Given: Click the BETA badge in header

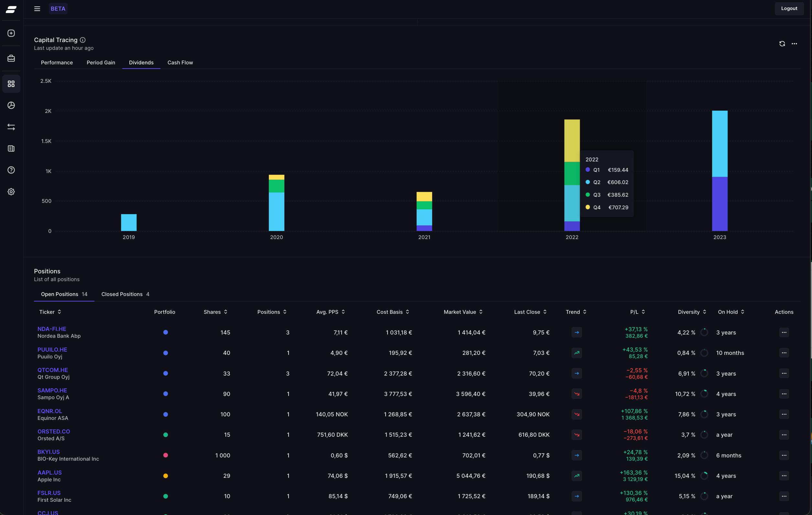Looking at the screenshot, I should point(58,8).
